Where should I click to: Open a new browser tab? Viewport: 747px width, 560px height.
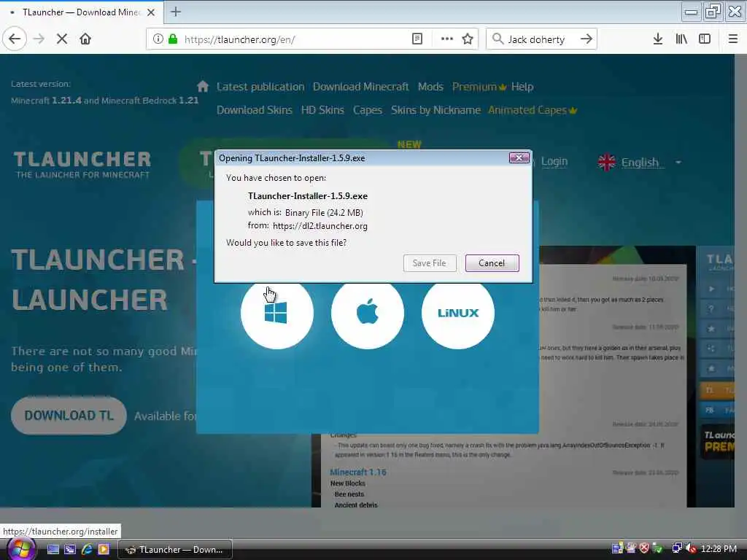[176, 12]
